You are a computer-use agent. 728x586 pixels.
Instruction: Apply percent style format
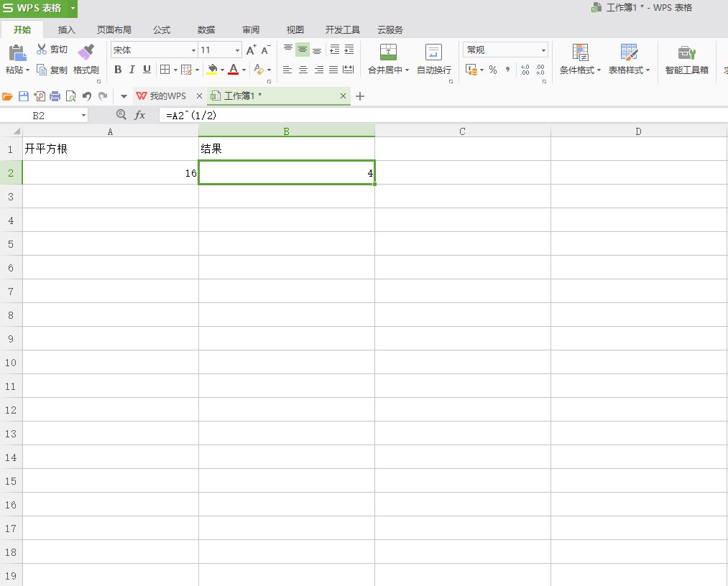click(x=493, y=70)
